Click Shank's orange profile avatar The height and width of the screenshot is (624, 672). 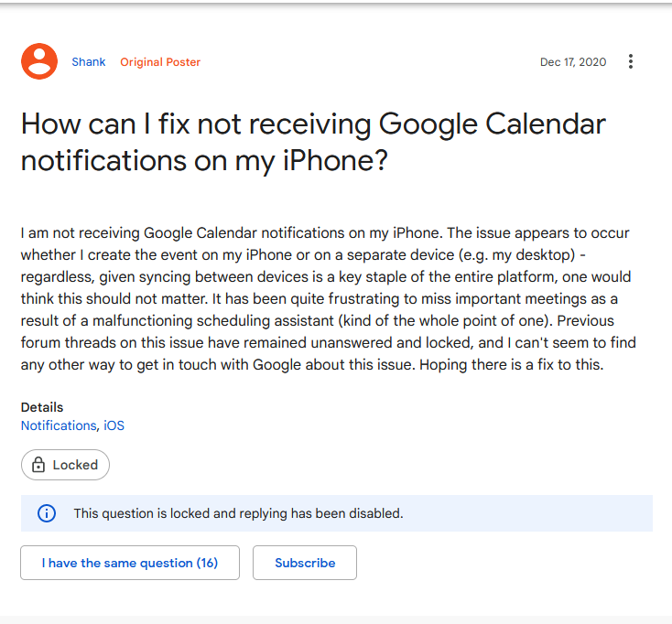tap(39, 61)
